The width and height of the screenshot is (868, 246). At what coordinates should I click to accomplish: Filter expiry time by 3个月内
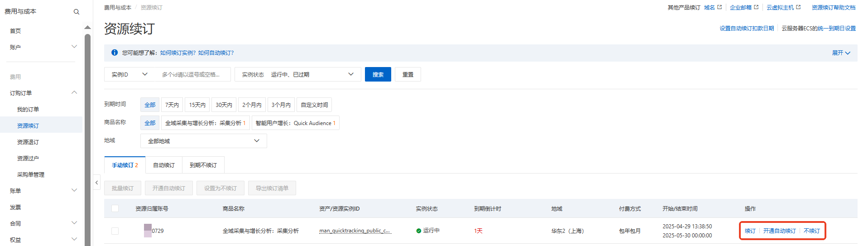click(x=281, y=105)
